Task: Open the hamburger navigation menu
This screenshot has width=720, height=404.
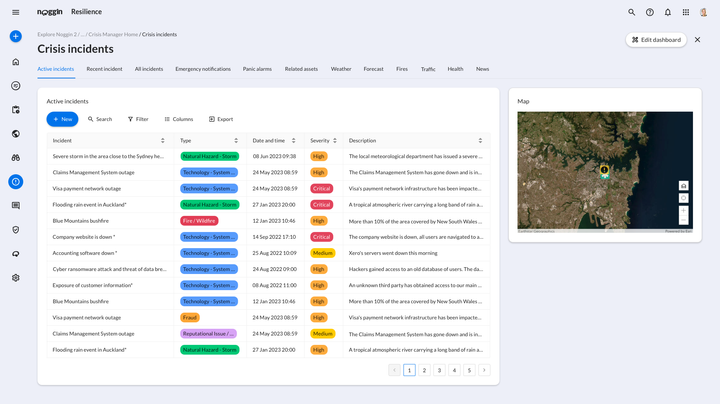Action: [16, 12]
